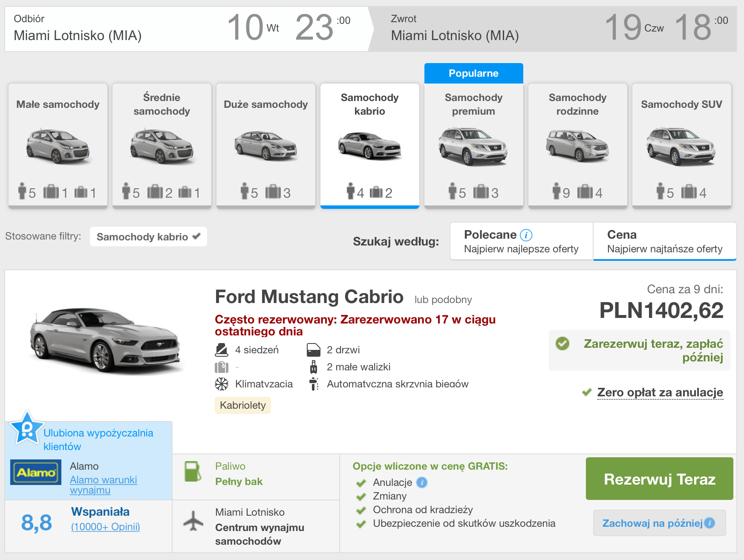The width and height of the screenshot is (744, 560).
Task: View the 10000+ Opinii reviews link
Action: (x=106, y=527)
